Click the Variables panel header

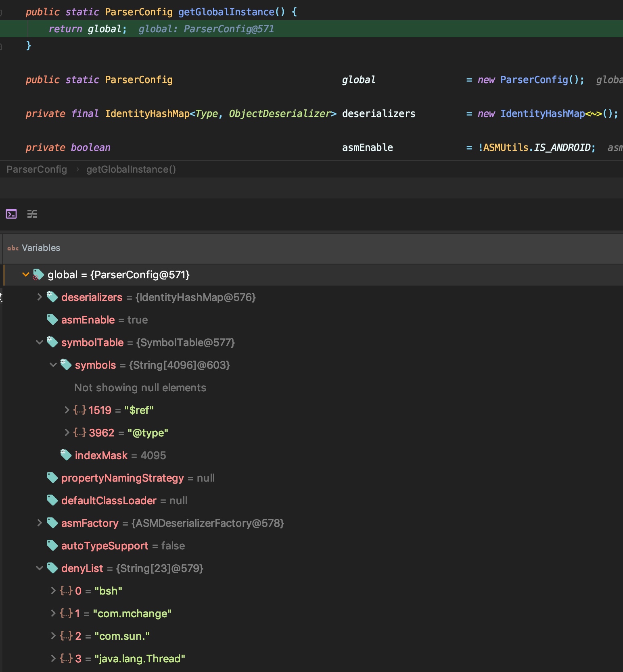click(x=313, y=248)
